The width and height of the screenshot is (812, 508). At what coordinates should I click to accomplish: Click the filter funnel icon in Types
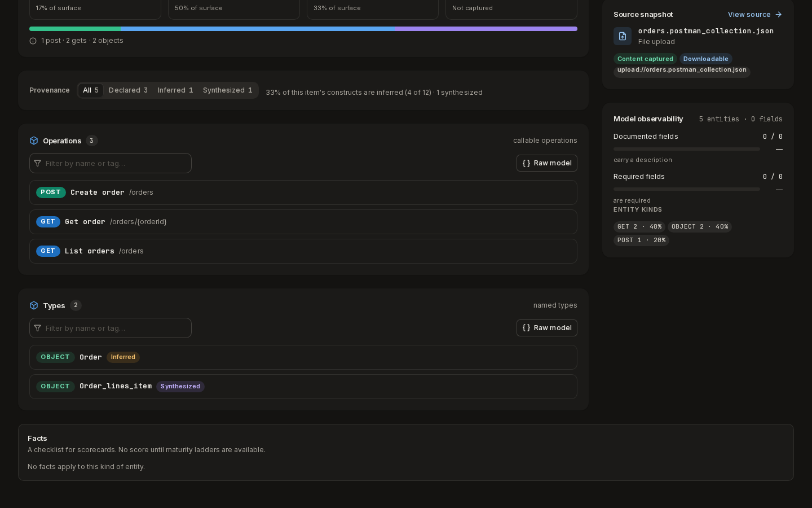point(38,328)
